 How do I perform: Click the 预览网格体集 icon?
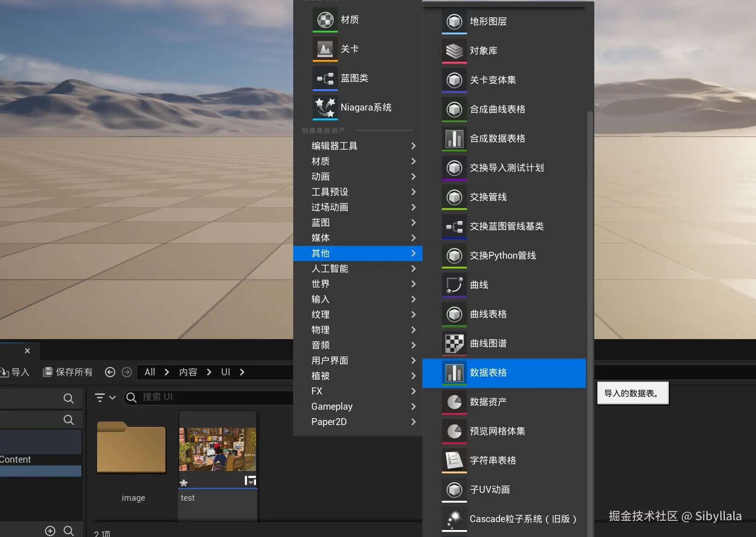(454, 431)
